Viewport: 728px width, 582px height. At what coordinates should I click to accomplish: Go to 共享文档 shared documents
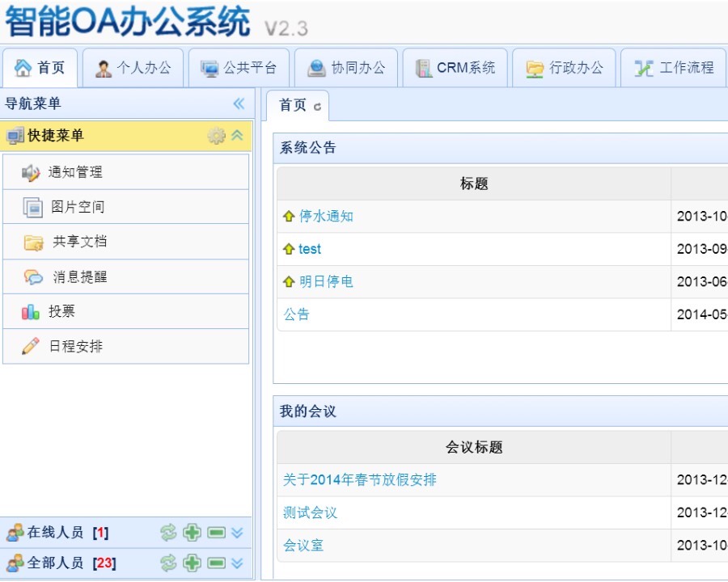coord(79,242)
